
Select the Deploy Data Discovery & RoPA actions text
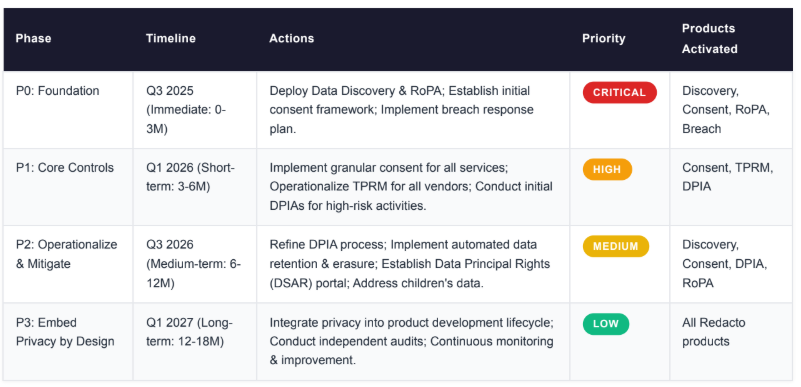point(402,110)
